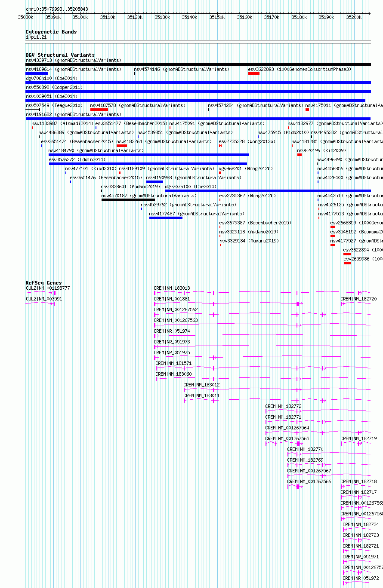The height and width of the screenshot is (588, 383).
Task: Open variant dgv706n100 (Coe2014) label
Action: (52, 78)
